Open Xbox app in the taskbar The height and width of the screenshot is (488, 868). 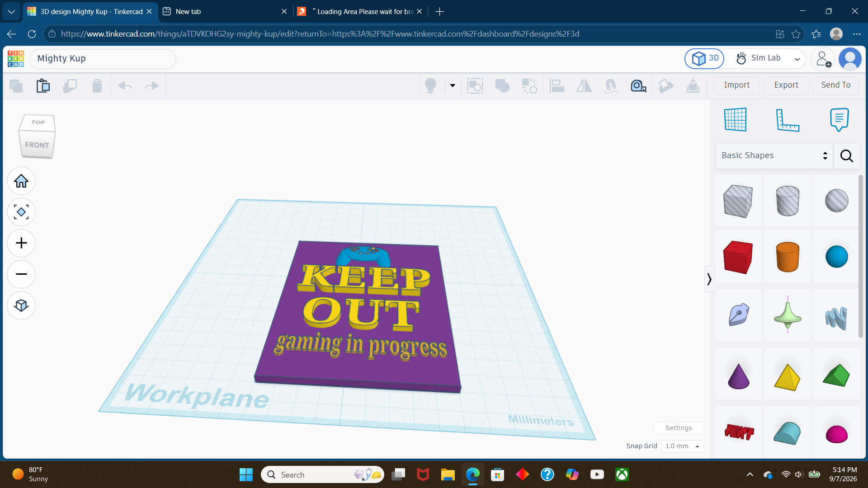click(622, 474)
